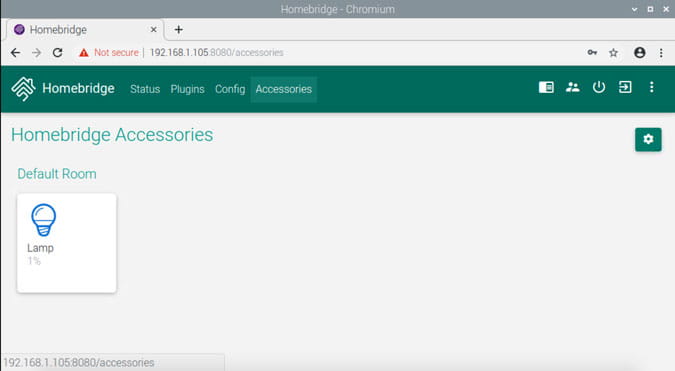Screen dimensions: 675x371
Task: Click the Homebridge title link
Action: coord(78,88)
